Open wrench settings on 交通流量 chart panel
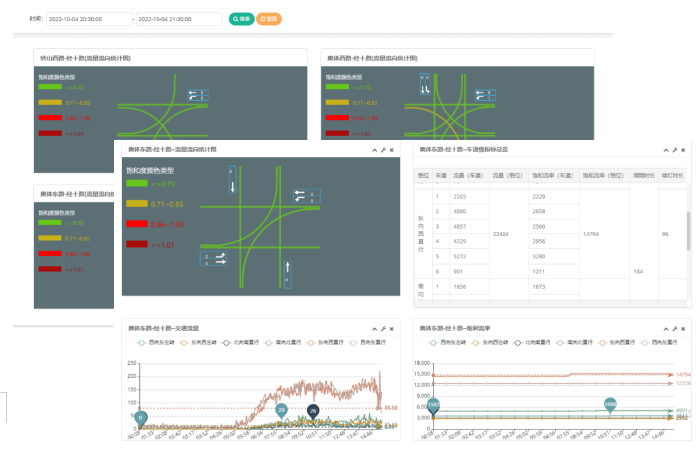 point(382,328)
